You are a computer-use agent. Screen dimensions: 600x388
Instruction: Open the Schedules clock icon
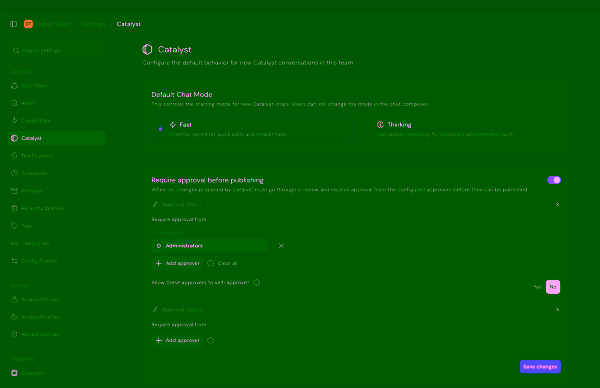pos(15,173)
